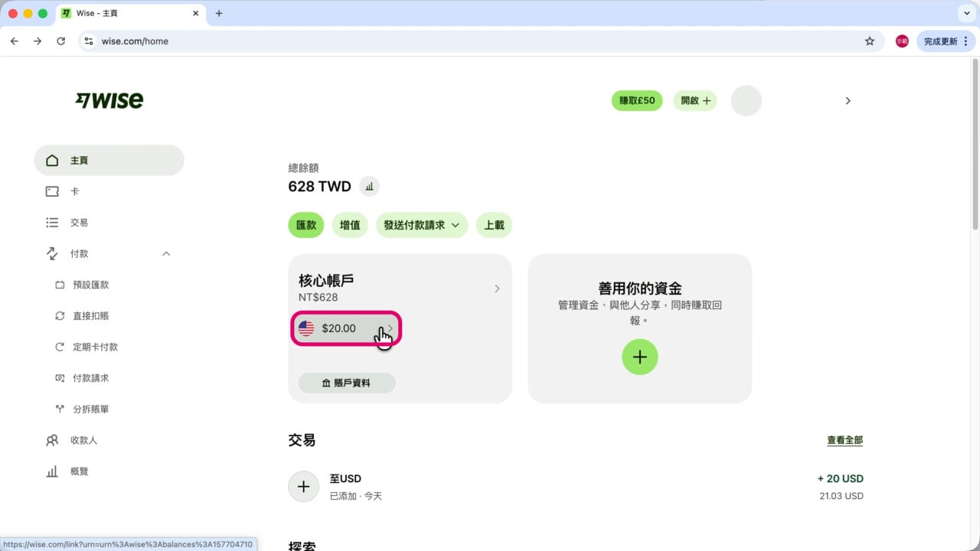The height and width of the screenshot is (551, 980).
Task: Click the 完成更新 update button
Action: point(940,41)
